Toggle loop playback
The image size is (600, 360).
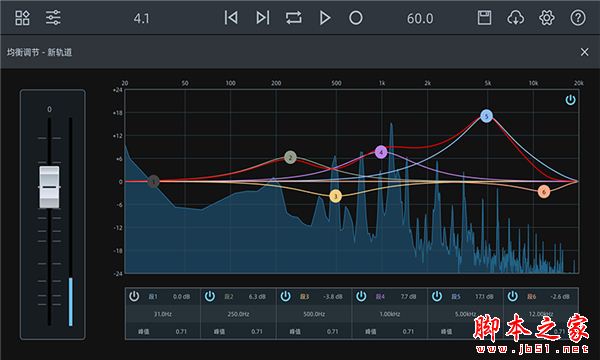tap(293, 18)
